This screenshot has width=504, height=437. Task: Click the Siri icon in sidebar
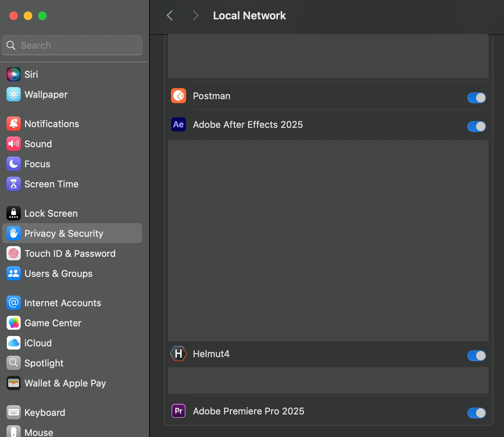(x=14, y=75)
